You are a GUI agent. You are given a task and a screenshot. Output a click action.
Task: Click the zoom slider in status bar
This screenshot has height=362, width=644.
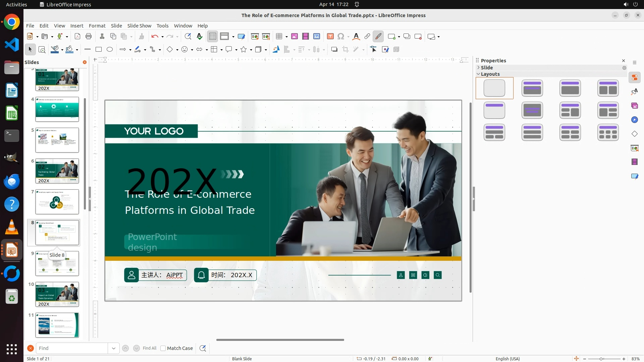601,359
